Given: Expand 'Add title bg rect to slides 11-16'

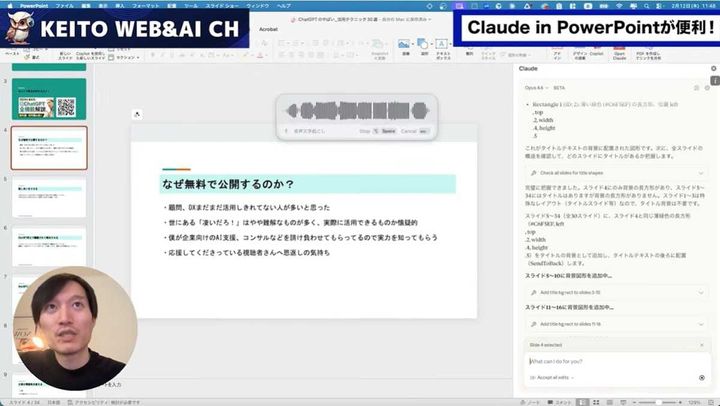Looking at the screenshot, I should (x=616, y=324).
